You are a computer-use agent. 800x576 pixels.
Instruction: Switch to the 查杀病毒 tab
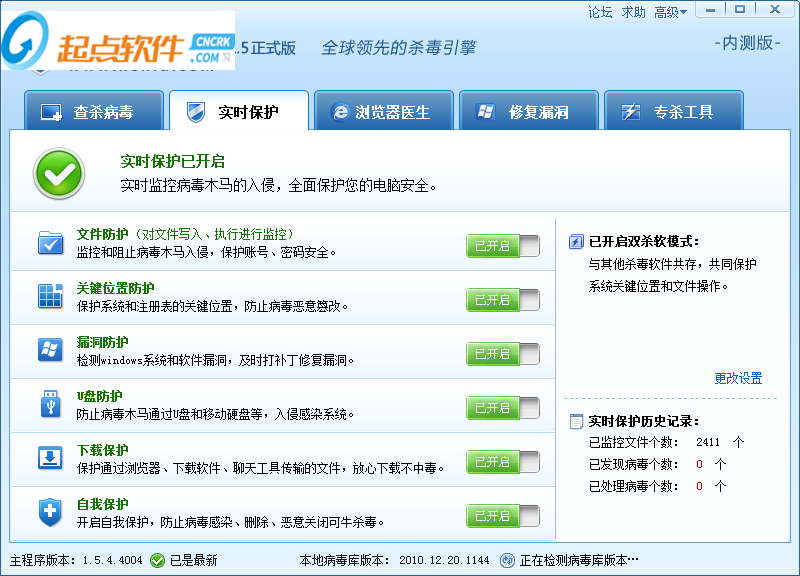tap(94, 111)
